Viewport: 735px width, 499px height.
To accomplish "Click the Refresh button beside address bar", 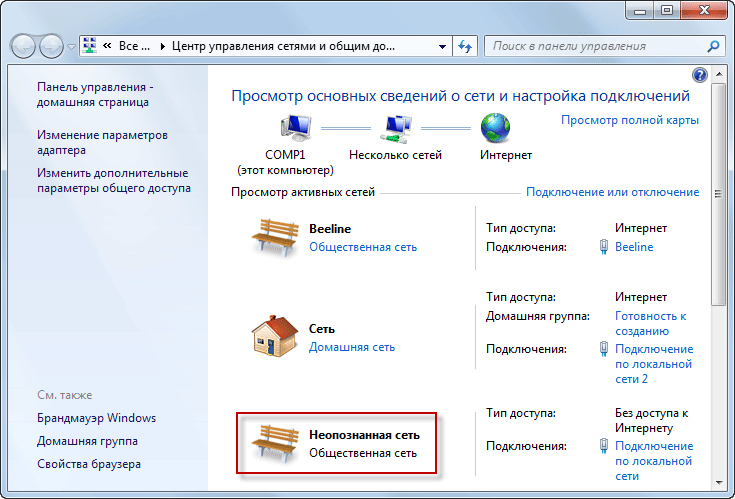I will pyautogui.click(x=465, y=46).
